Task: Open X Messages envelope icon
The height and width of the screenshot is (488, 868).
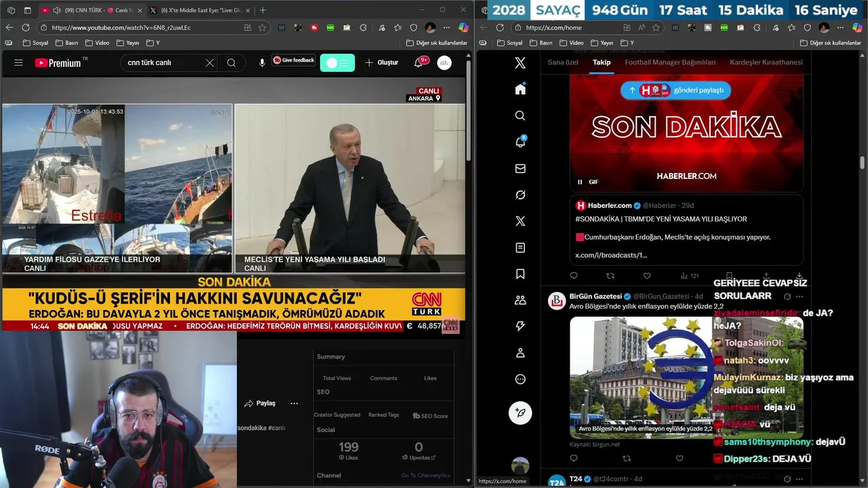Action: point(520,169)
